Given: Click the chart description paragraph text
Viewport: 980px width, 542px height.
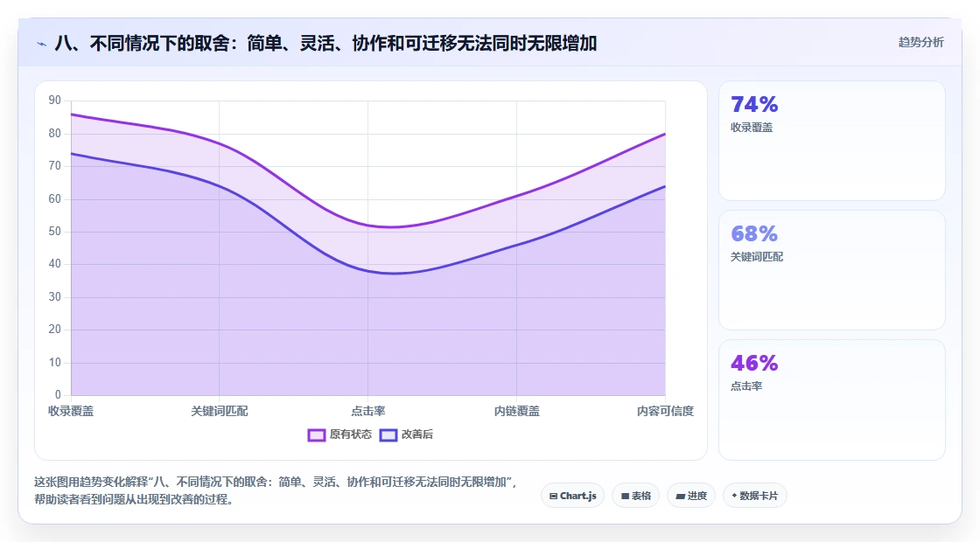Looking at the screenshot, I should tap(276, 490).
